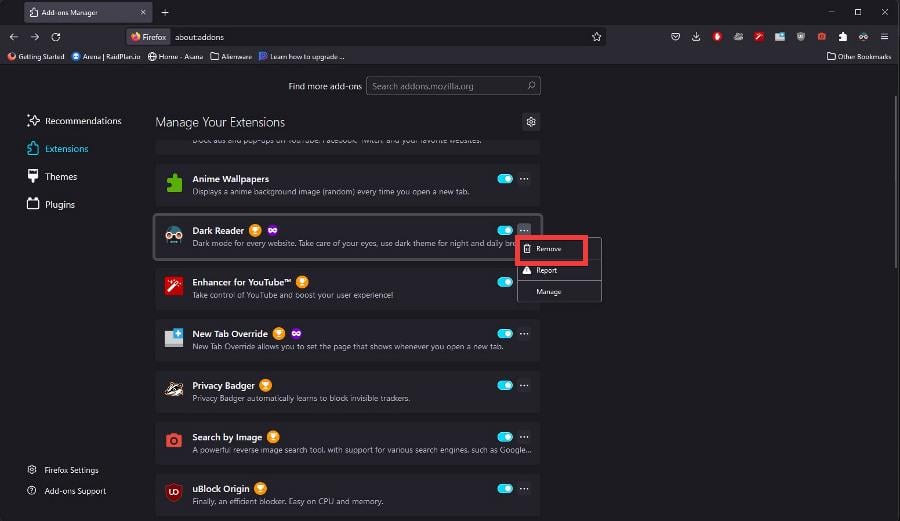The image size is (900, 521).
Task: Open more options for New Tab Override
Action: click(524, 333)
